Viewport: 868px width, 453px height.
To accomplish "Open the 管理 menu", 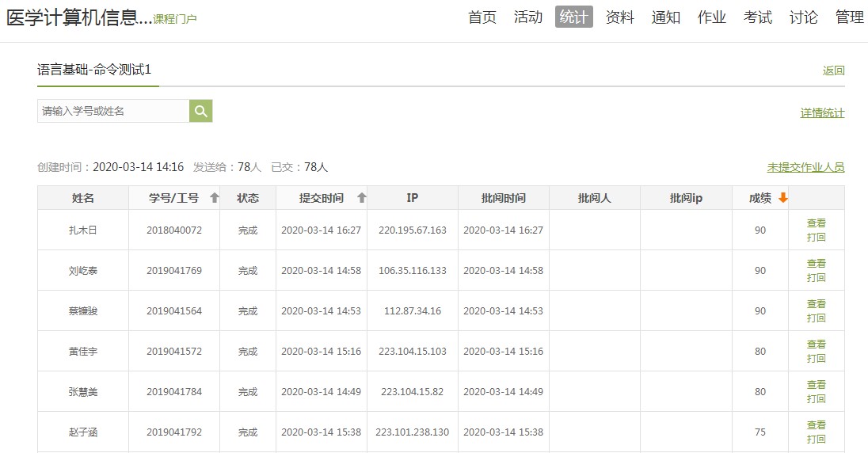I will click(850, 17).
